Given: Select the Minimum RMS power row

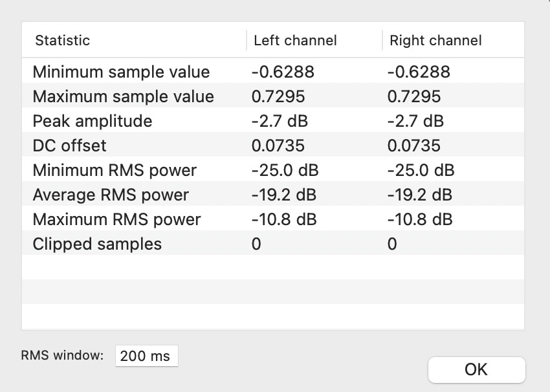Looking at the screenshot, I should click(x=273, y=170).
